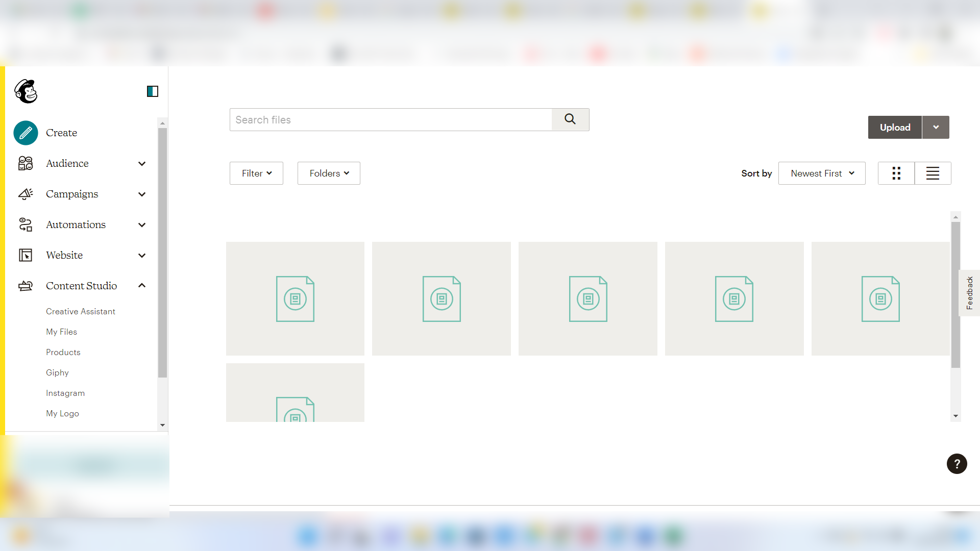Image resolution: width=980 pixels, height=551 pixels.
Task: Click the Upload button
Action: coord(895,127)
